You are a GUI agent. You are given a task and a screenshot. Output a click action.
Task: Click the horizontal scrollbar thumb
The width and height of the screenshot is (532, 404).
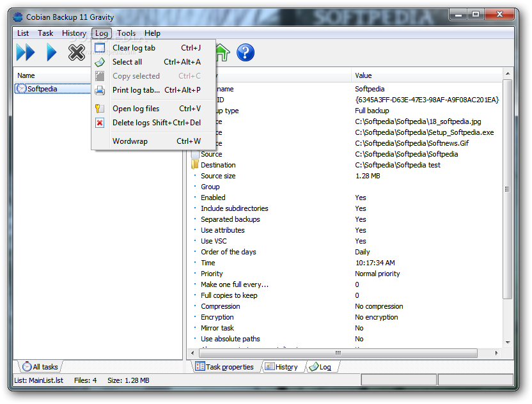338,353
